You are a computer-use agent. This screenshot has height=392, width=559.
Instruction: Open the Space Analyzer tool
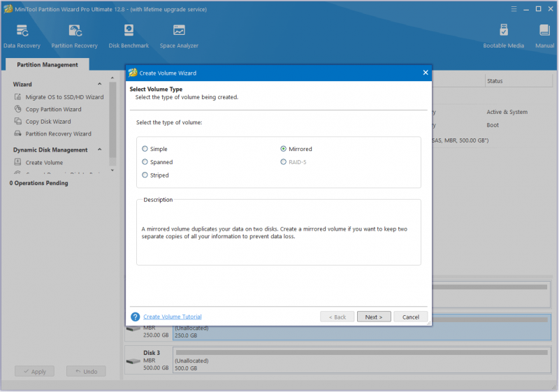[179, 36]
